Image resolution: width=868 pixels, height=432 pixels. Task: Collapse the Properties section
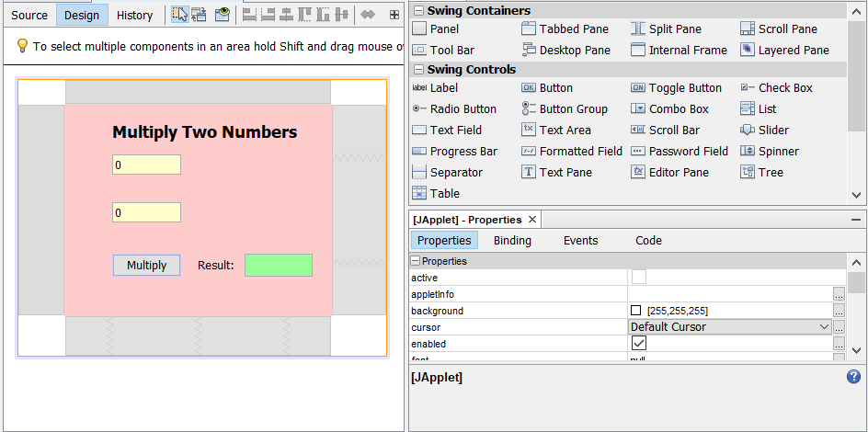pyautogui.click(x=416, y=260)
